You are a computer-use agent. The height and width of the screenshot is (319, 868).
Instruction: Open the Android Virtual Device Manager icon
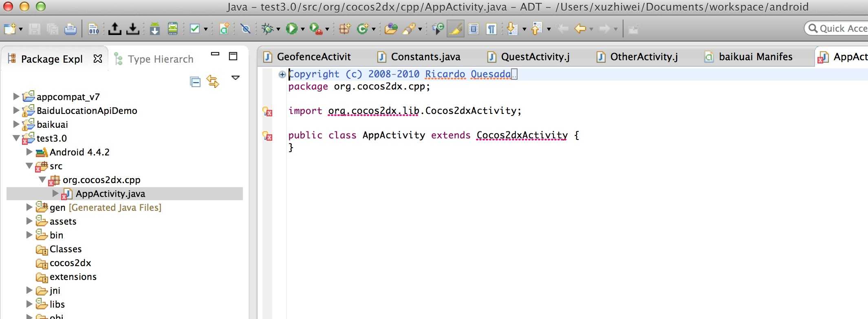173,29
